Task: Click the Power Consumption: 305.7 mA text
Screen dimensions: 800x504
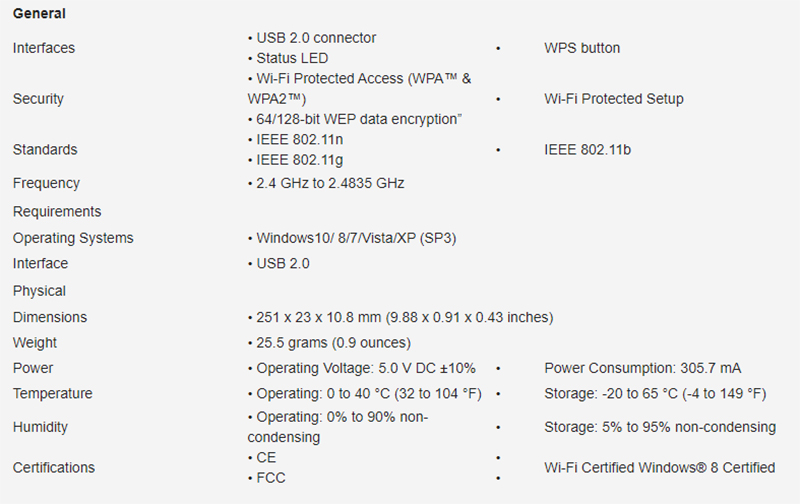Action: [x=643, y=368]
